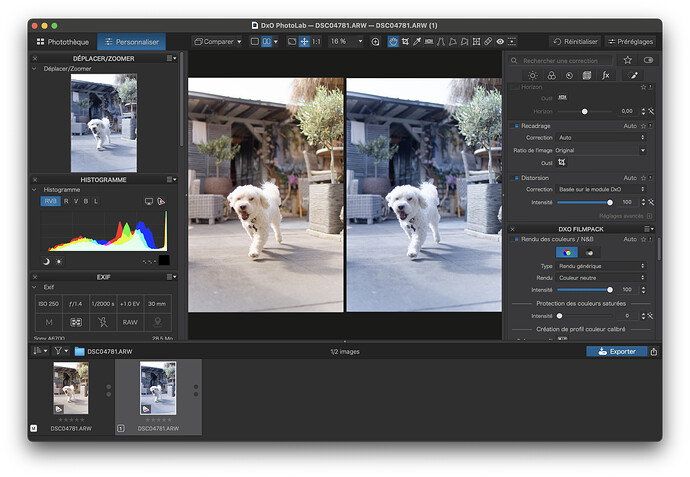Click the share icon next to Exporter
The height and width of the screenshot is (477, 690).
tap(654, 352)
